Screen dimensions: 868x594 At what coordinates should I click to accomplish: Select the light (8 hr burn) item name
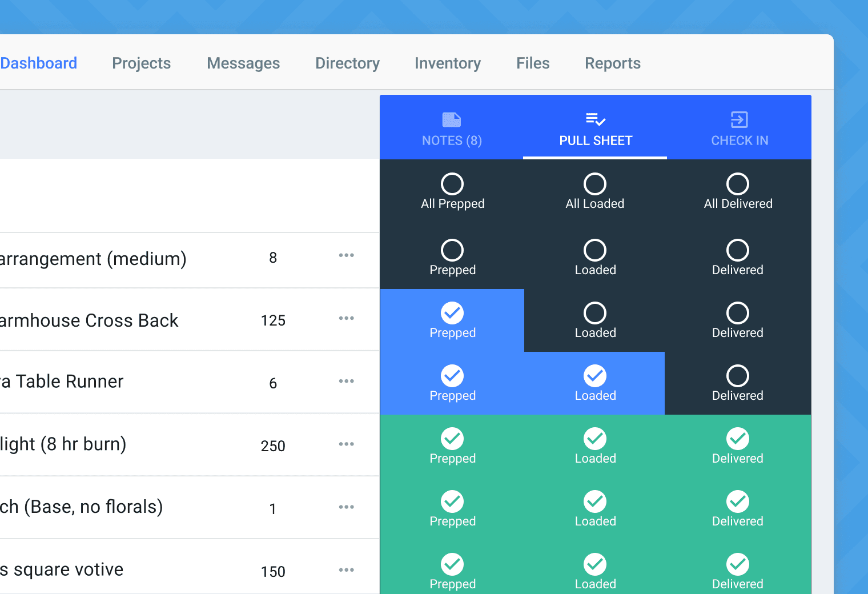(63, 444)
